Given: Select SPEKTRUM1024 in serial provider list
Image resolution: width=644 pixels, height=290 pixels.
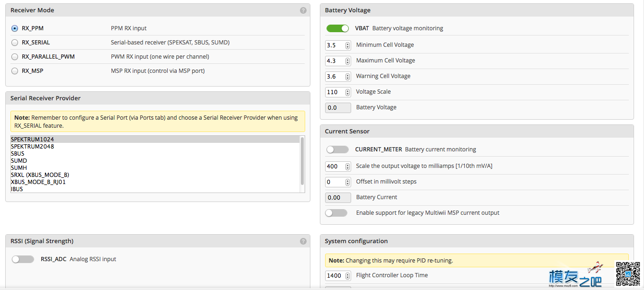Looking at the screenshot, I should pos(155,140).
